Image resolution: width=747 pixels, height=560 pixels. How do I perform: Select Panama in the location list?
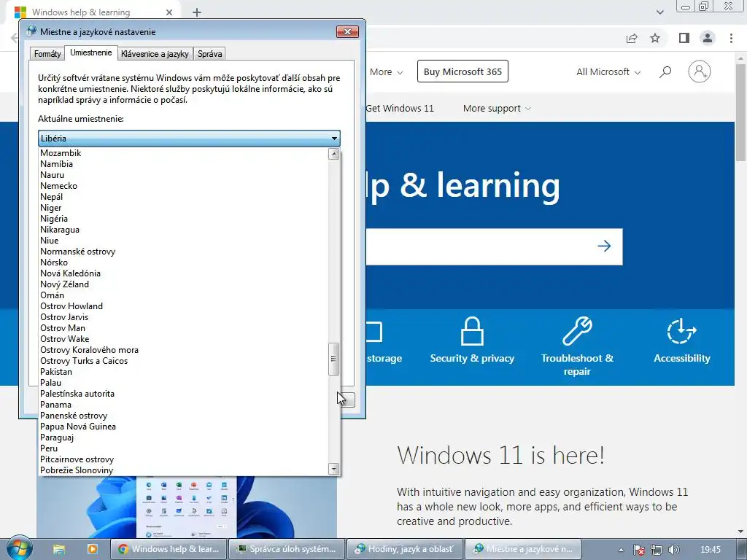point(183,405)
